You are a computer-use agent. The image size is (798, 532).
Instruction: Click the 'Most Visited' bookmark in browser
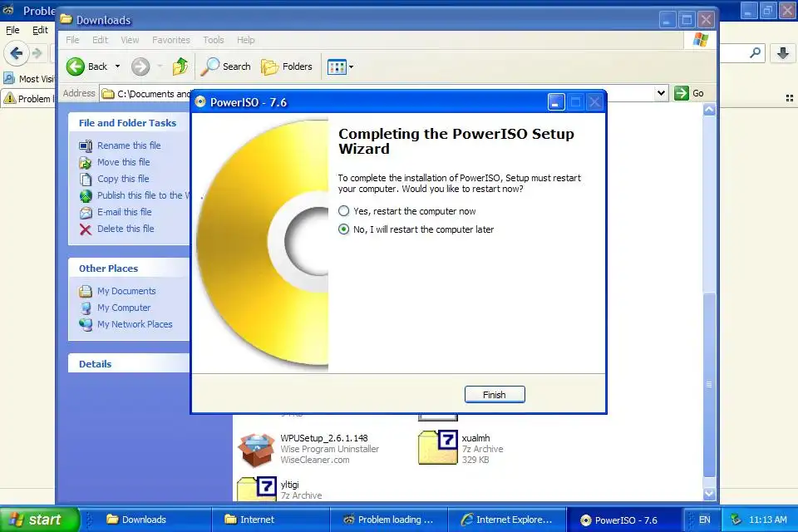coord(30,79)
